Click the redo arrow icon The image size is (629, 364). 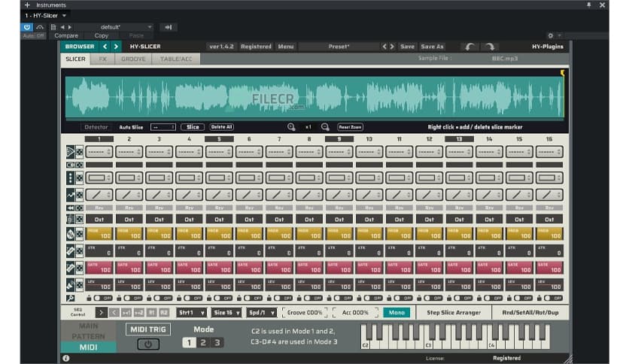click(490, 47)
